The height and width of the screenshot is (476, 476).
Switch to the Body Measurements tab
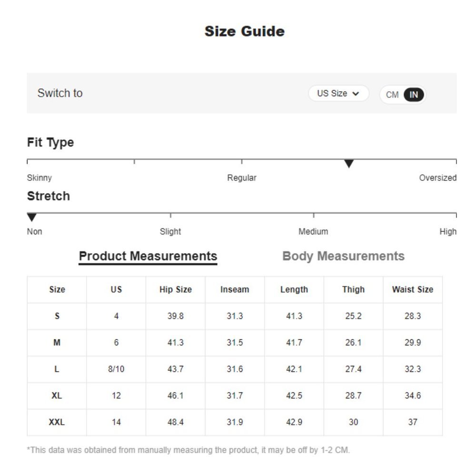point(343,256)
